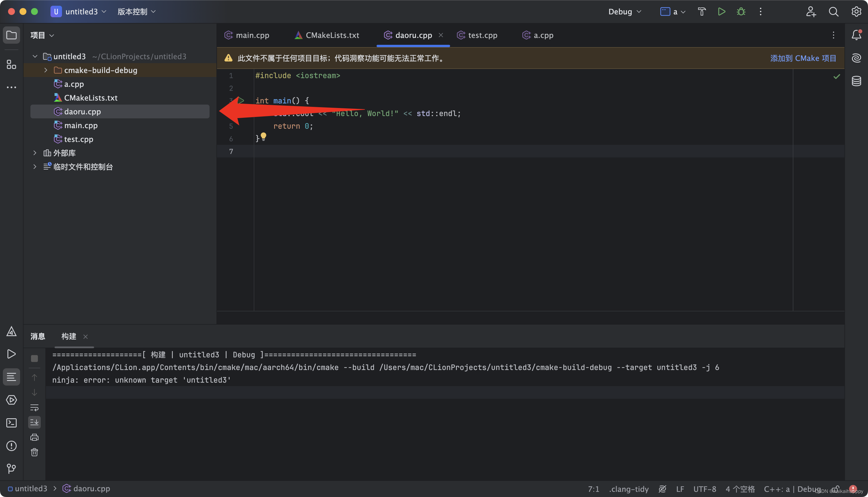Toggle soft-wrap in build output
This screenshot has width=868, height=497.
point(34,408)
